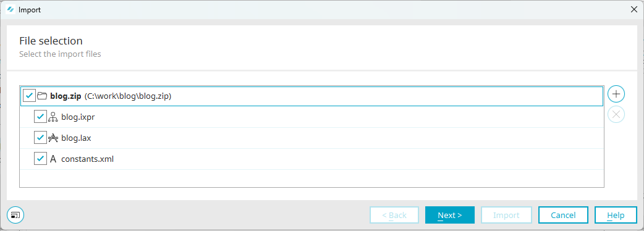This screenshot has width=644, height=231.
Task: Click the remove file X circle icon
Action: pyautogui.click(x=616, y=114)
